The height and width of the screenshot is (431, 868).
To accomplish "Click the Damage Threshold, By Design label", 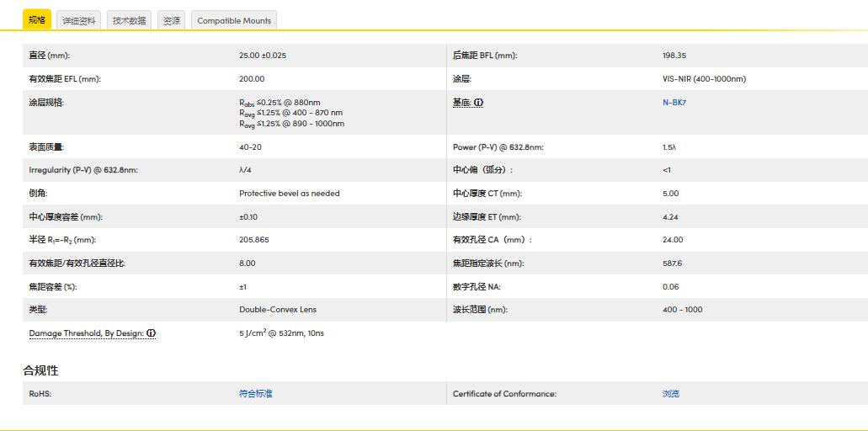I will (87, 333).
